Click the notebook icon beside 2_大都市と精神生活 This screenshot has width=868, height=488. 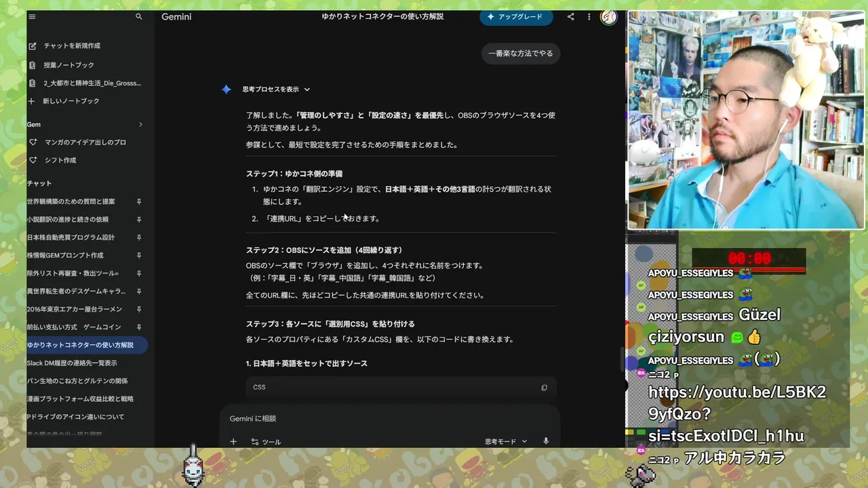click(x=32, y=83)
